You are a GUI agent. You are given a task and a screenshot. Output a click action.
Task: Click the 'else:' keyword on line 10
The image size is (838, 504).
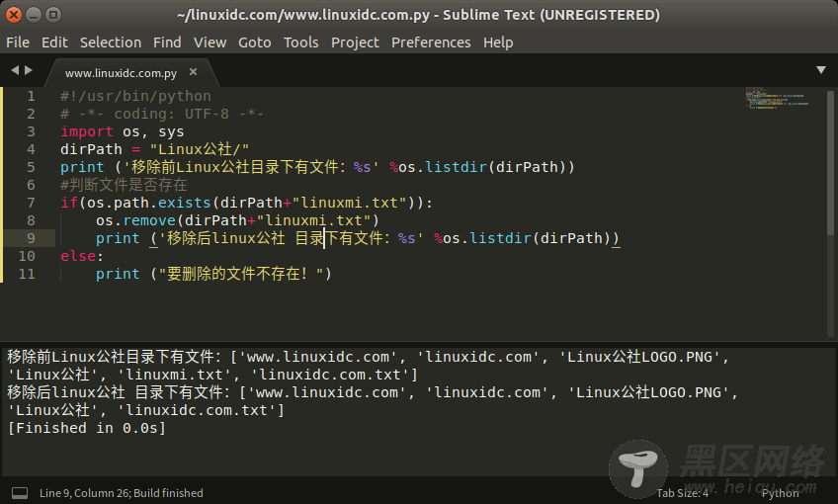[82, 256]
